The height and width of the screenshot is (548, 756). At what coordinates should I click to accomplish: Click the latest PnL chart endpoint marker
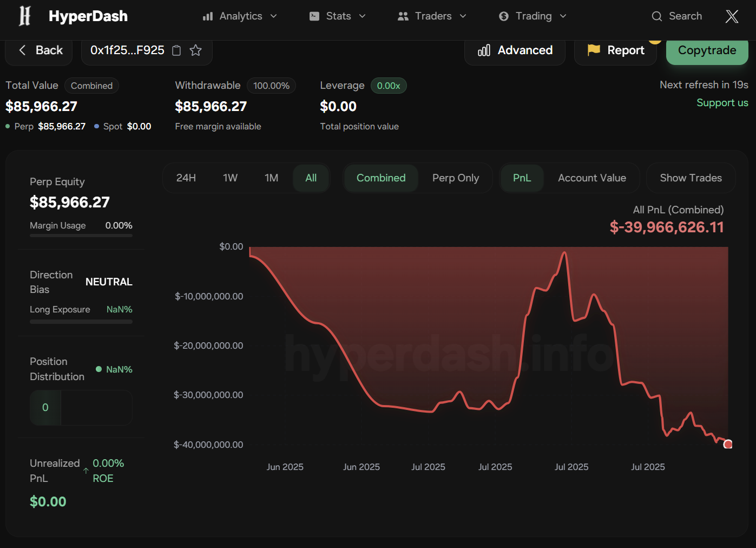(x=728, y=444)
